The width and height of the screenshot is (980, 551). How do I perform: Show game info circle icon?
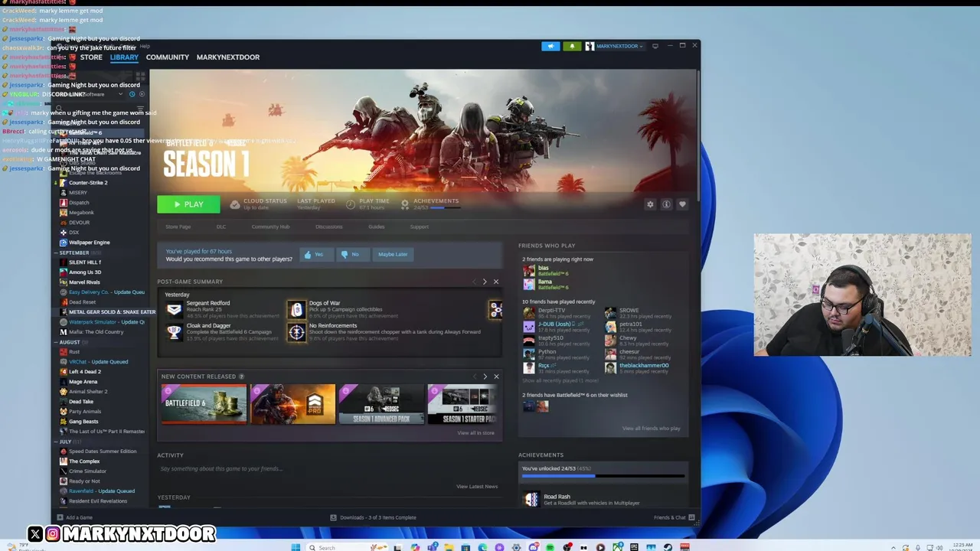click(x=666, y=204)
